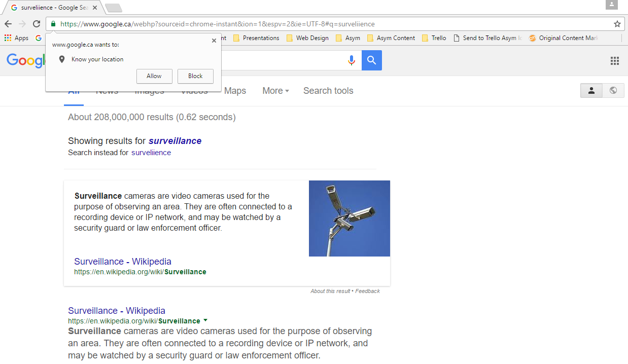Start voice search with microphone icon
Viewport: 628px width, 364px height.
352,60
